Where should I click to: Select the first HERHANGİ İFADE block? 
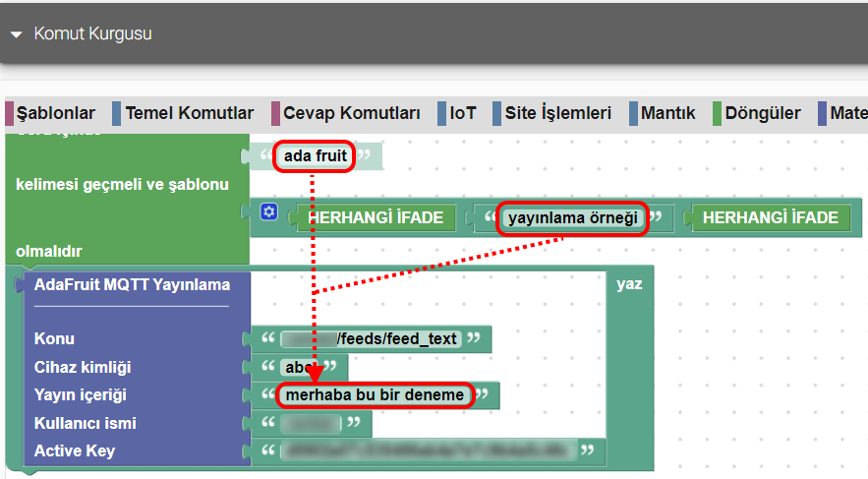click(x=376, y=217)
